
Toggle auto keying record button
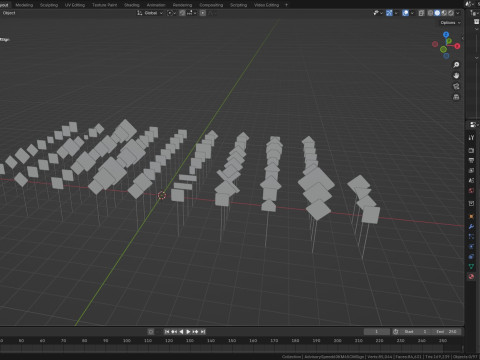tap(151, 332)
